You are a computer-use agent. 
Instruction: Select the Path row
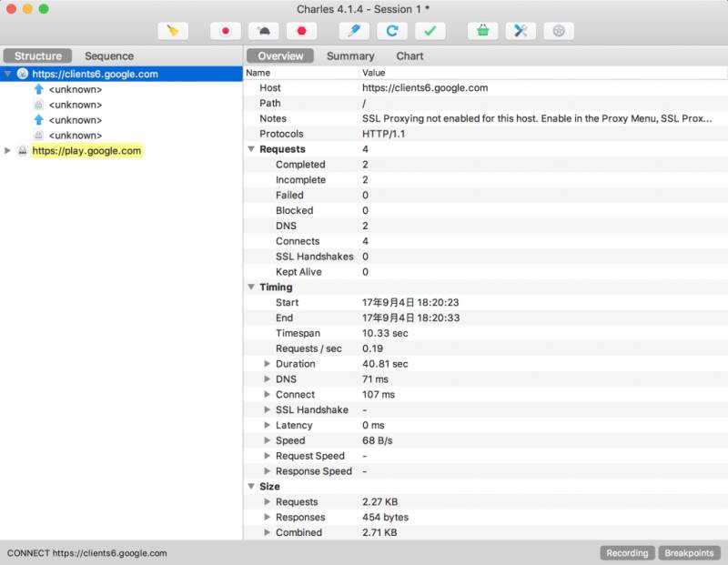pos(486,103)
